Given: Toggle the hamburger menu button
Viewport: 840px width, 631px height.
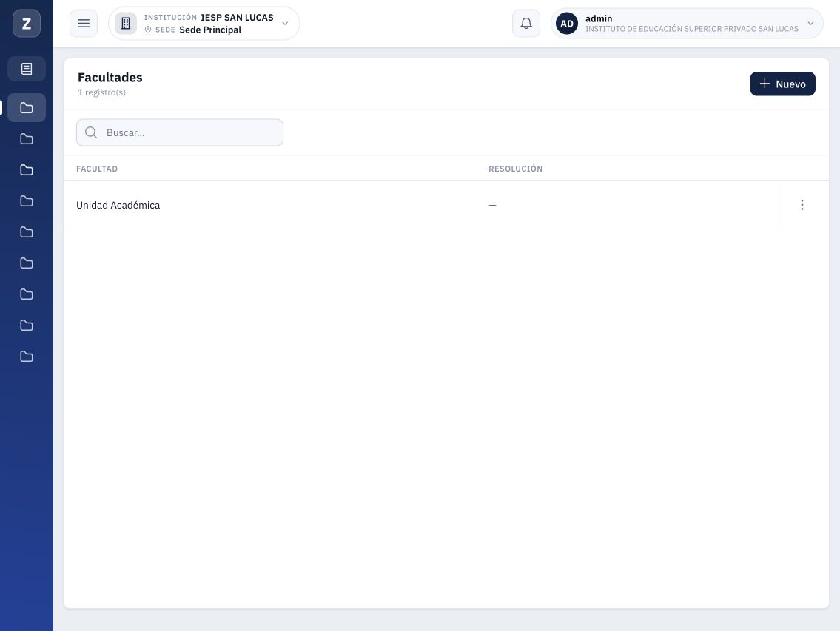Looking at the screenshot, I should (84, 24).
